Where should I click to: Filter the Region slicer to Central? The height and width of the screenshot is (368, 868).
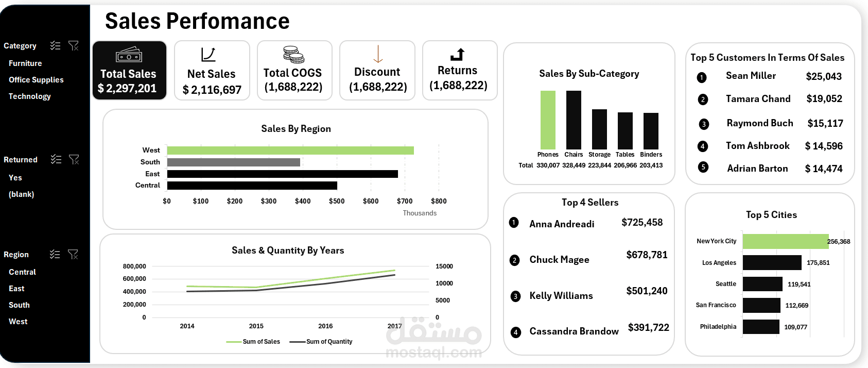coord(22,272)
